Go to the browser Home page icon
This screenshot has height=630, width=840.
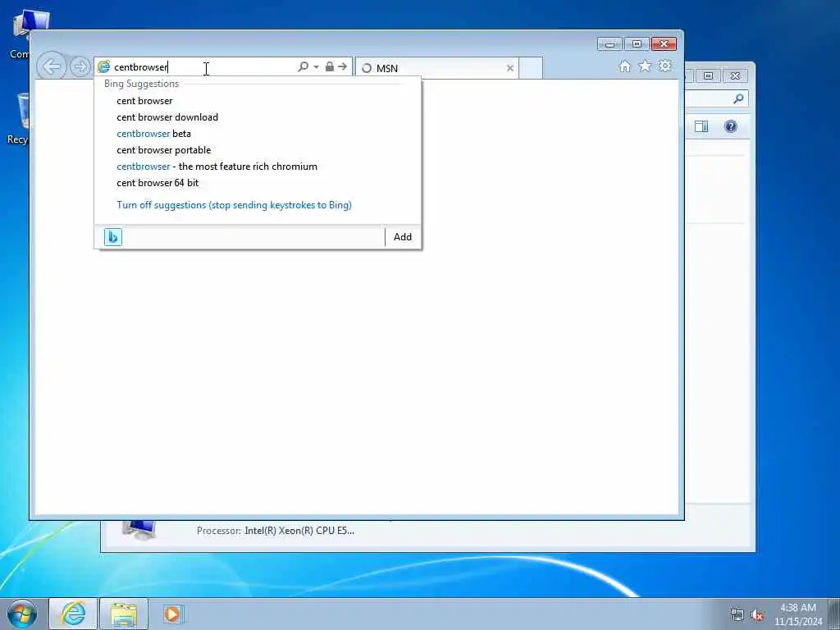(624, 66)
